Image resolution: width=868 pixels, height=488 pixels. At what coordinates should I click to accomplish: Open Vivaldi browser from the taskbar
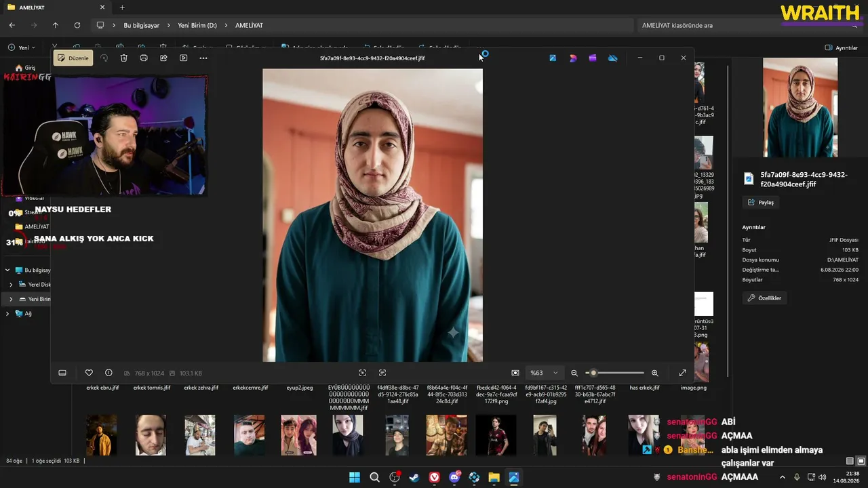(434, 477)
